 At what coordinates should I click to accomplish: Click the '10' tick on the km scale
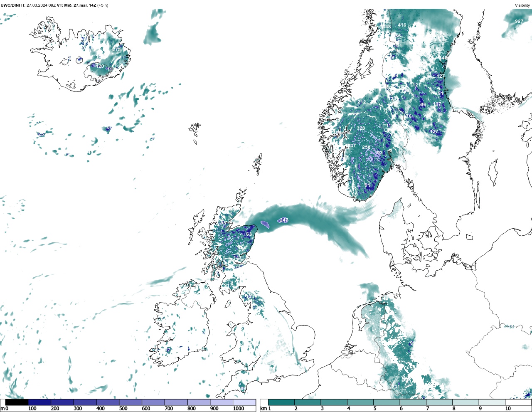pos(508,409)
